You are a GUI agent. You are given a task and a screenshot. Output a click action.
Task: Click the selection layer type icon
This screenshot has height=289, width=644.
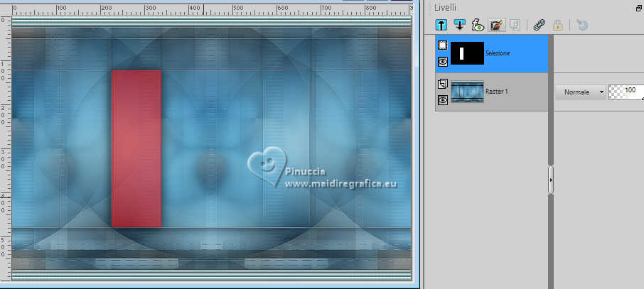442,45
